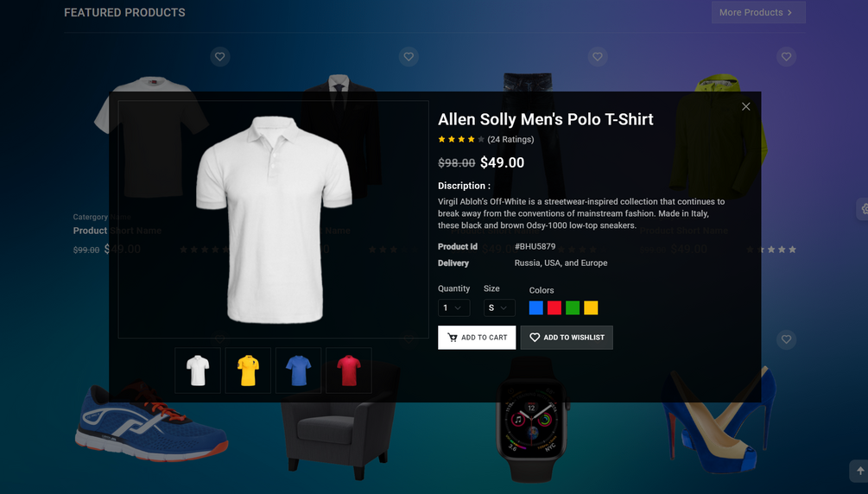Image resolution: width=868 pixels, height=494 pixels.
Task: Select the red polo thumbnail
Action: click(x=349, y=370)
